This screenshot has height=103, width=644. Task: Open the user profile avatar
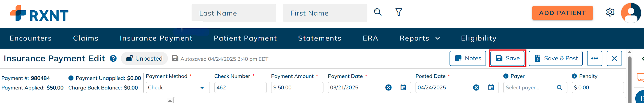[x=631, y=13]
